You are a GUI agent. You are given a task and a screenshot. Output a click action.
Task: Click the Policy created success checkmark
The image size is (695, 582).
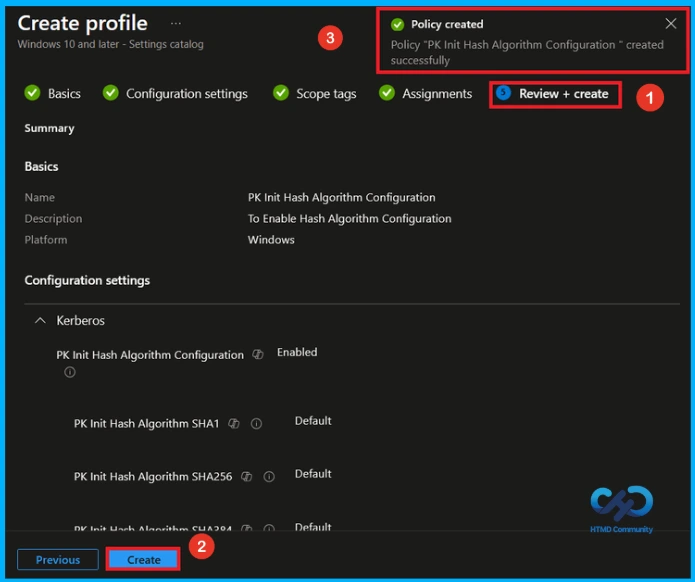click(x=398, y=24)
